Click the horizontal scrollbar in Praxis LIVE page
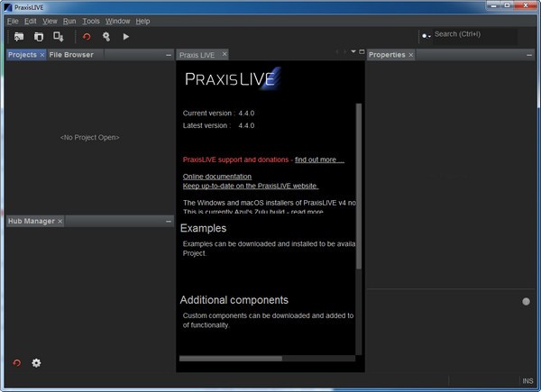This screenshot has height=392, width=541. 231,358
